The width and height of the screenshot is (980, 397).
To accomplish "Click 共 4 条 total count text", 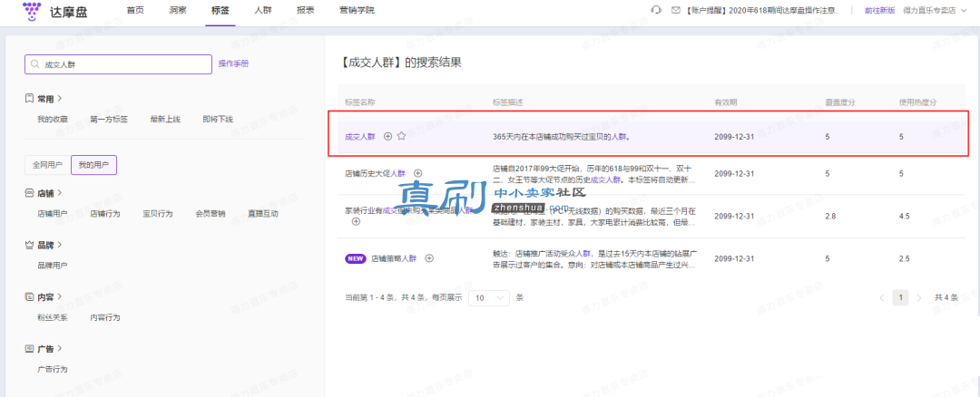I will (x=946, y=297).
